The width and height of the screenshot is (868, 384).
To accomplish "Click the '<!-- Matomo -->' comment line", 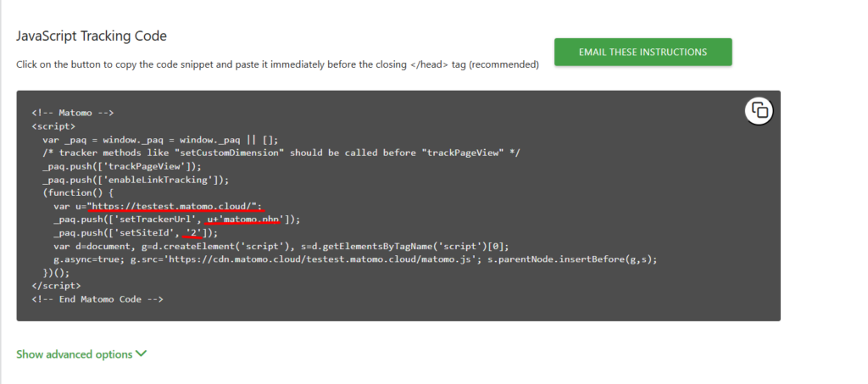I will tap(73, 113).
